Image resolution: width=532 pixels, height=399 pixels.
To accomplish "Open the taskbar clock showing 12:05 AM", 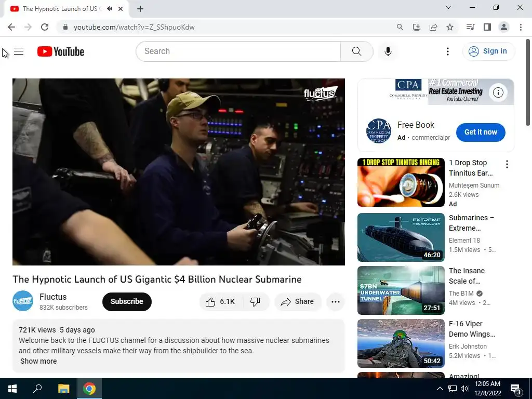I will (x=487, y=389).
